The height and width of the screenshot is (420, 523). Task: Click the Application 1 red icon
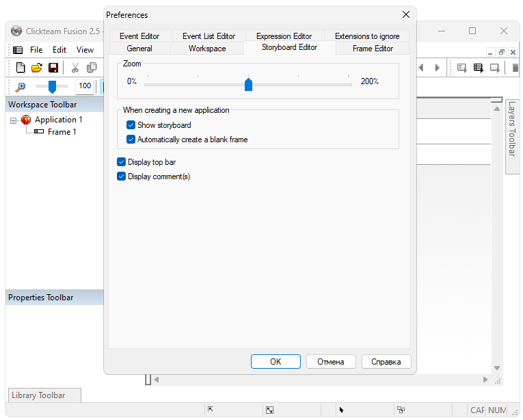[26, 120]
